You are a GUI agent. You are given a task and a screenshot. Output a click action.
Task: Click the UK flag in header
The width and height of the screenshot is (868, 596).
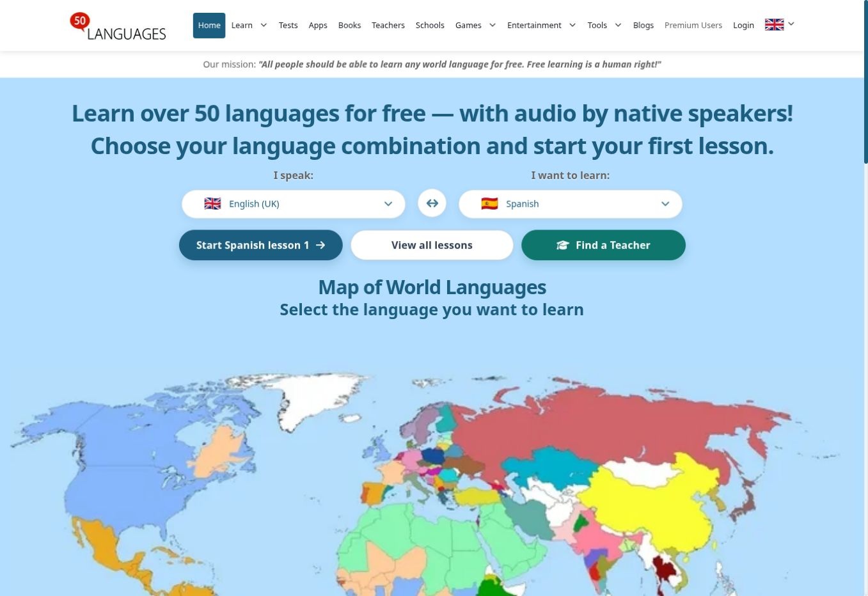coord(774,25)
